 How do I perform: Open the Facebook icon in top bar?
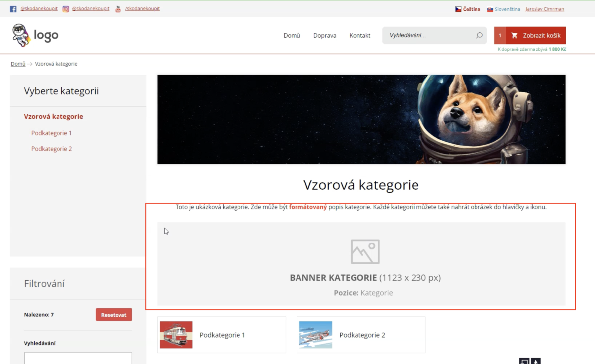(x=13, y=9)
